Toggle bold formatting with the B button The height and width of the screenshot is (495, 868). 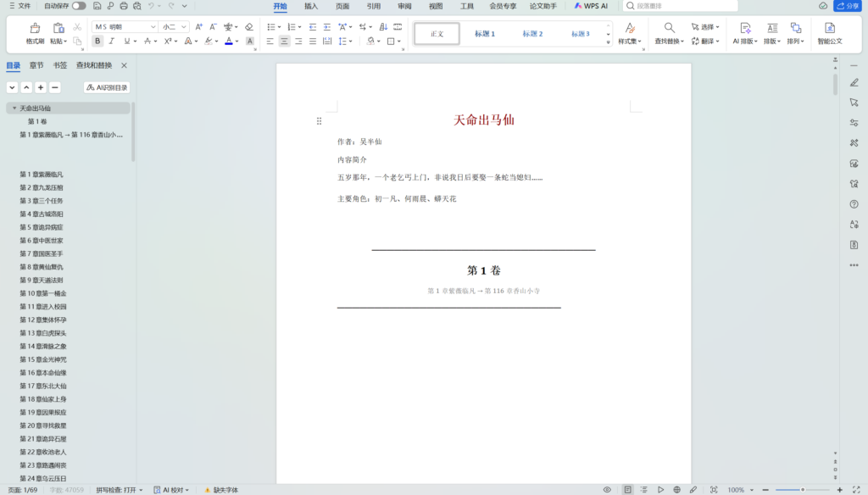point(97,41)
